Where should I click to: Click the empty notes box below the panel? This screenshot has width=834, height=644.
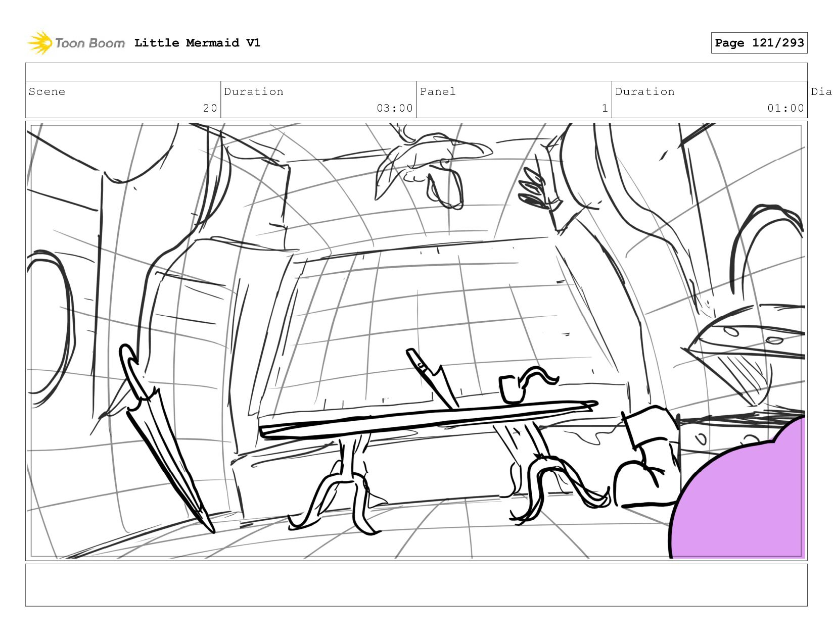[416, 585]
